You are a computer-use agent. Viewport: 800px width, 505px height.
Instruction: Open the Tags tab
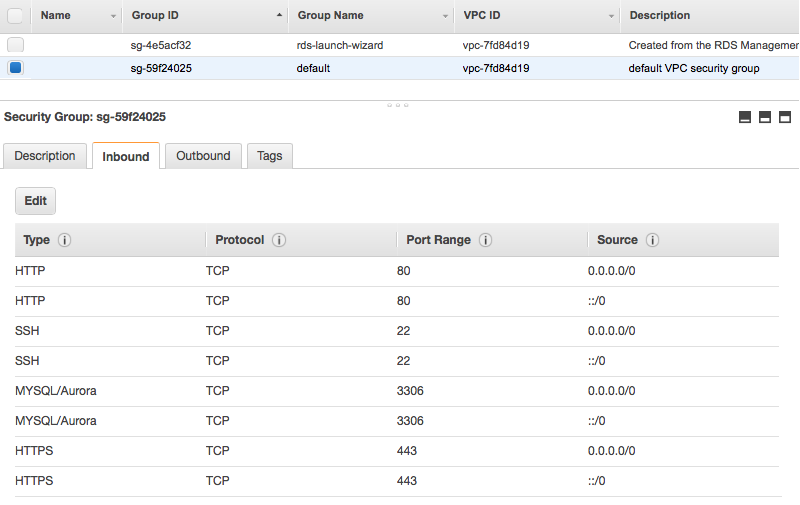pyautogui.click(x=269, y=156)
